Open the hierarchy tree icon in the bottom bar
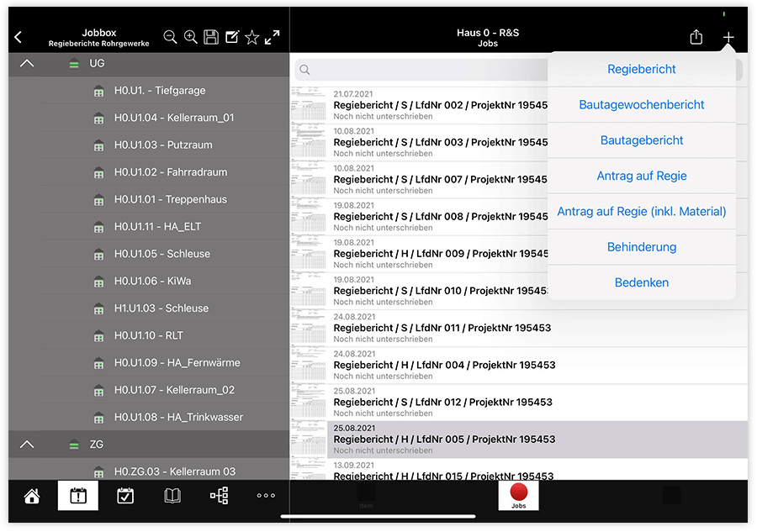The height and width of the screenshot is (532, 757). click(219, 496)
